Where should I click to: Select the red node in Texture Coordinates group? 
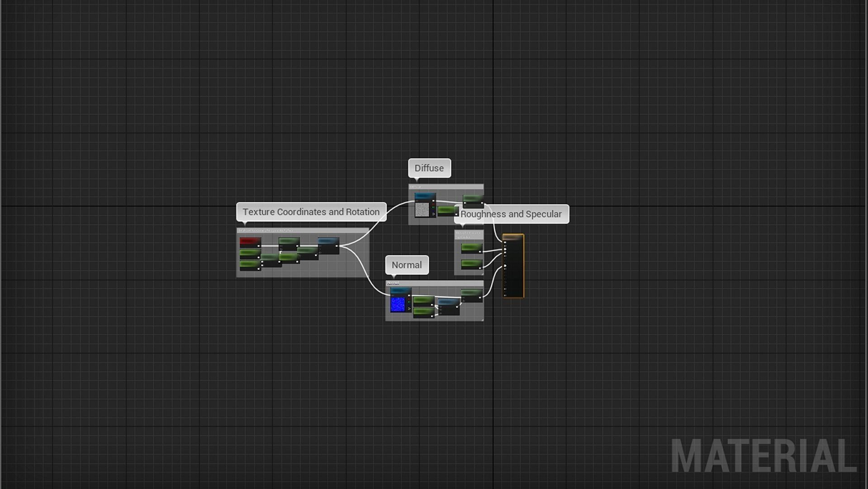tap(250, 241)
